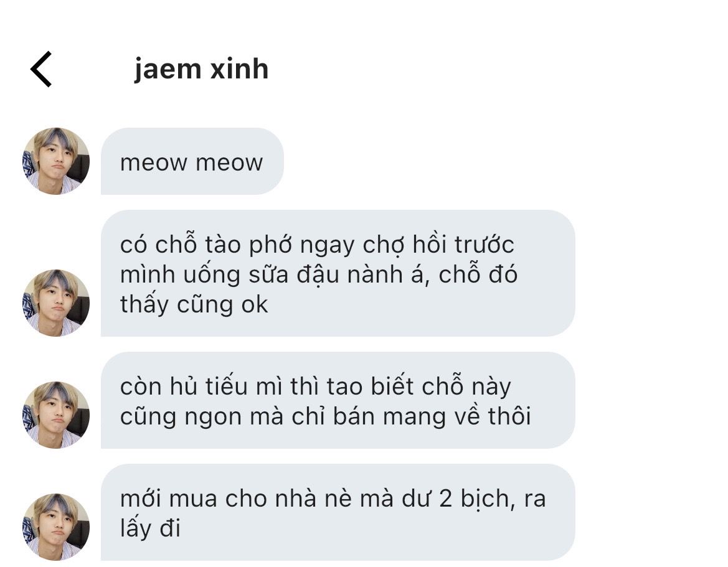Open the jaem xinh chat profile title

pos(202,70)
